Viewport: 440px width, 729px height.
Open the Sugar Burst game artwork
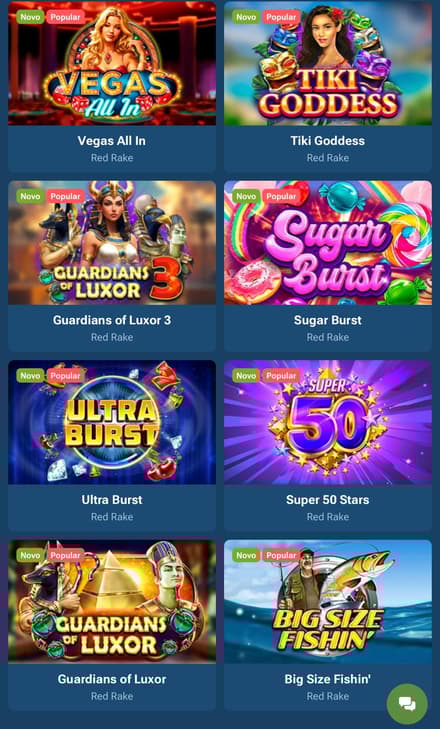[x=328, y=243]
